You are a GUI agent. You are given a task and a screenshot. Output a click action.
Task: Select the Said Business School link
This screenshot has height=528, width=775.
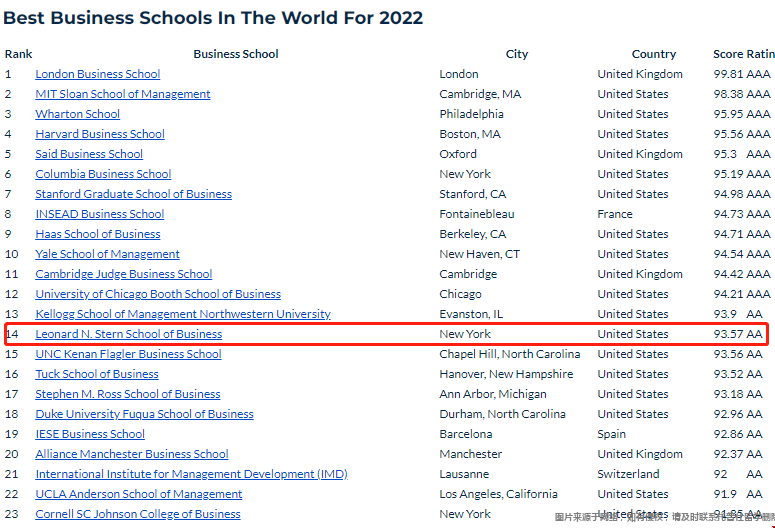tap(89, 154)
